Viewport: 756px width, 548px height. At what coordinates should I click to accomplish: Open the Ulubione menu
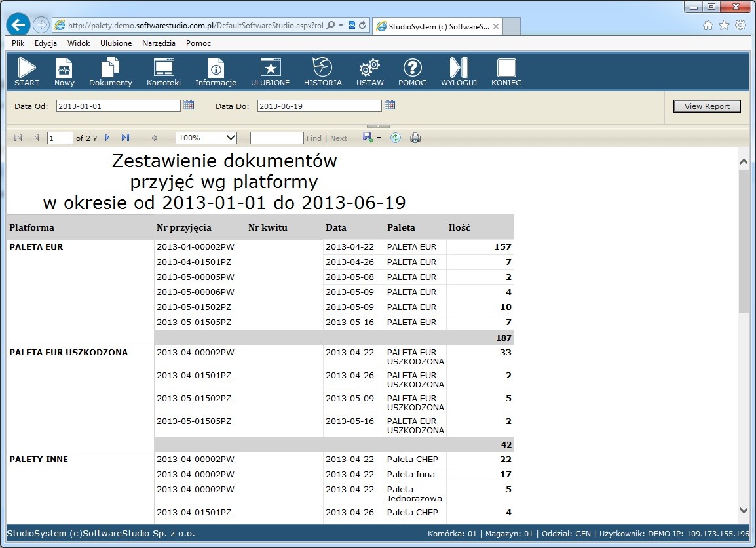tap(116, 43)
